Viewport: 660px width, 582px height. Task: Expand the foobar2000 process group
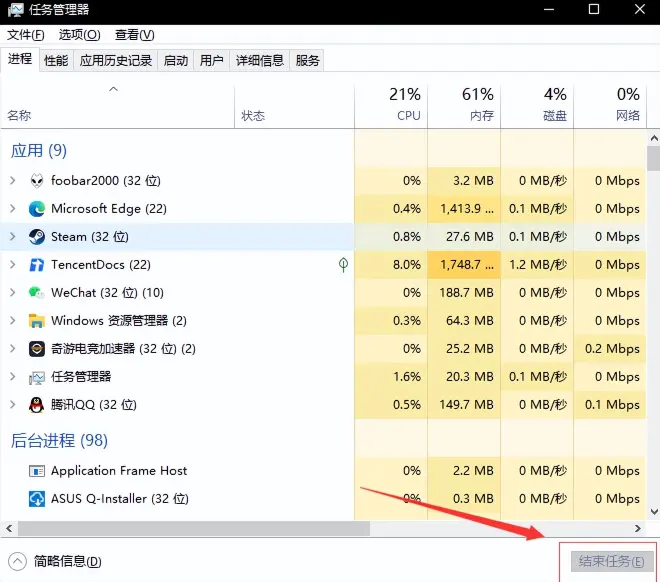pos(12,181)
